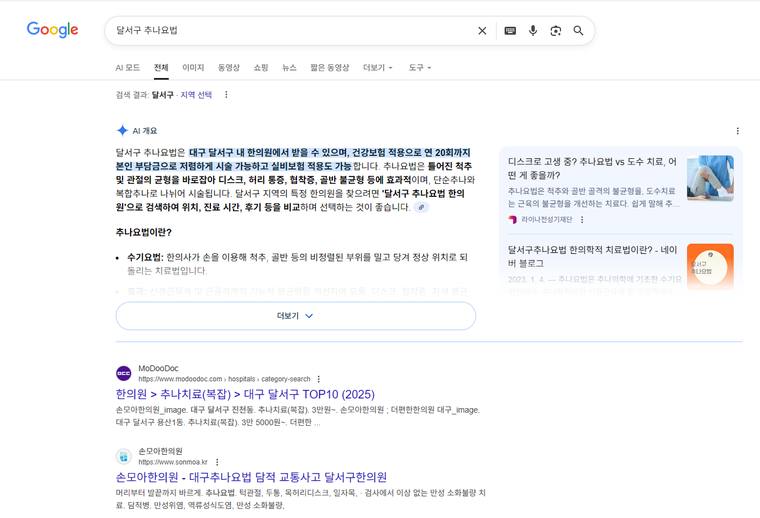Image resolution: width=760 pixels, height=518 pixels.
Task: Open the three-dot menu beside sonmoa.kr
Action: pos(217,462)
